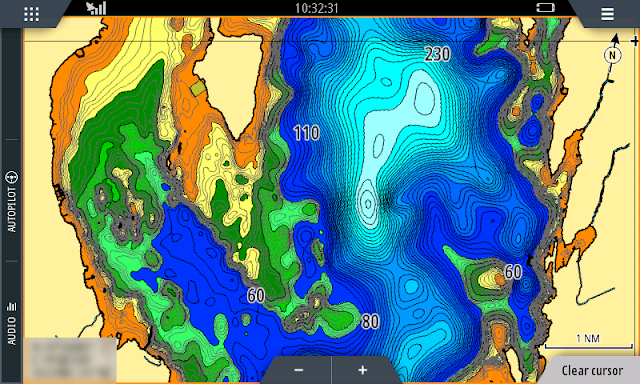
Task: Click the 1 NM scale bar
Action: (588, 342)
